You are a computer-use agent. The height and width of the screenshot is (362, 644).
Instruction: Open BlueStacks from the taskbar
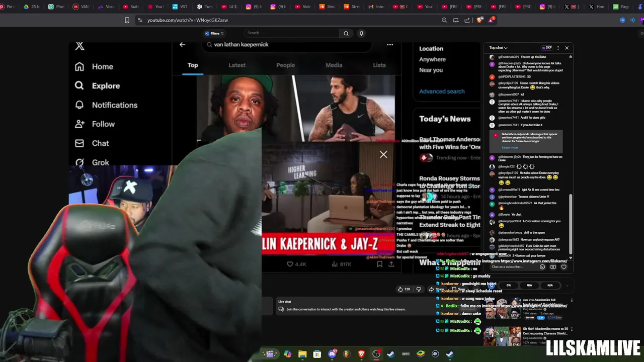click(x=421, y=354)
